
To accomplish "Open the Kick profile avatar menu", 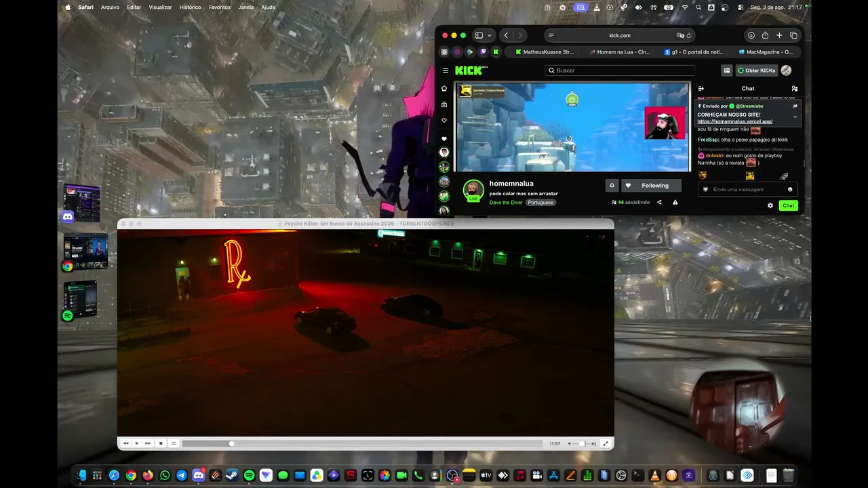I will [786, 70].
